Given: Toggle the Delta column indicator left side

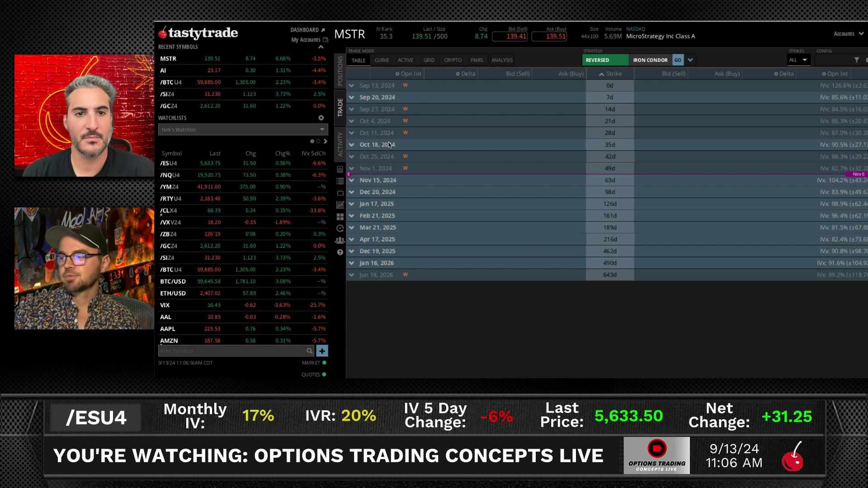Looking at the screenshot, I should [458, 74].
